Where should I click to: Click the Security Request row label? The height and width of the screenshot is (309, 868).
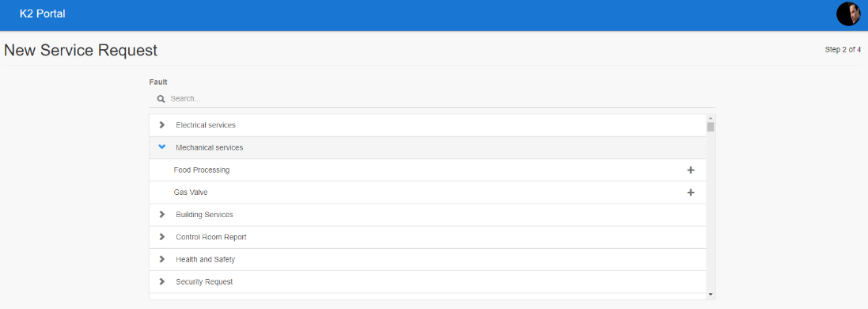pyautogui.click(x=204, y=282)
